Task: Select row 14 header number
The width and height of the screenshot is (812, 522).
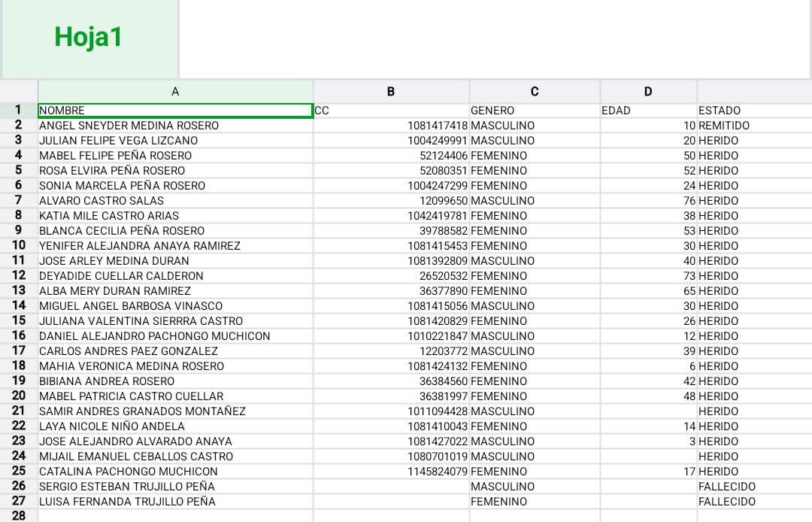Action: pos(19,305)
